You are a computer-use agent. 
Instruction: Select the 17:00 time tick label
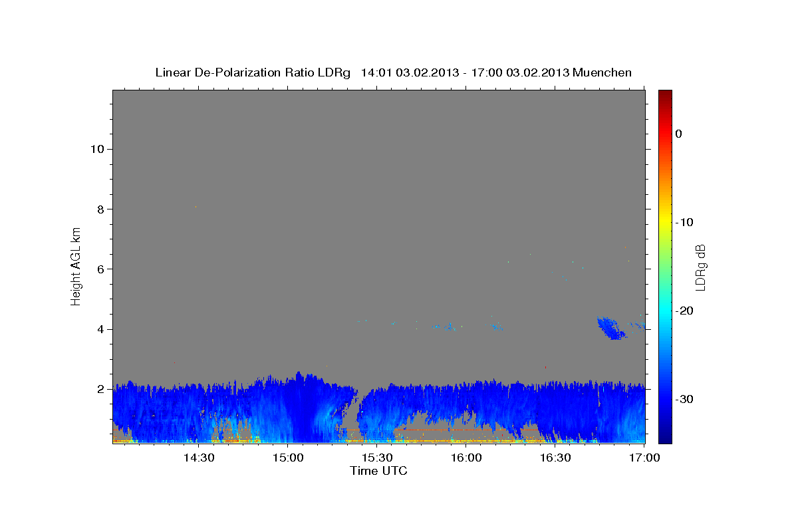click(x=644, y=458)
